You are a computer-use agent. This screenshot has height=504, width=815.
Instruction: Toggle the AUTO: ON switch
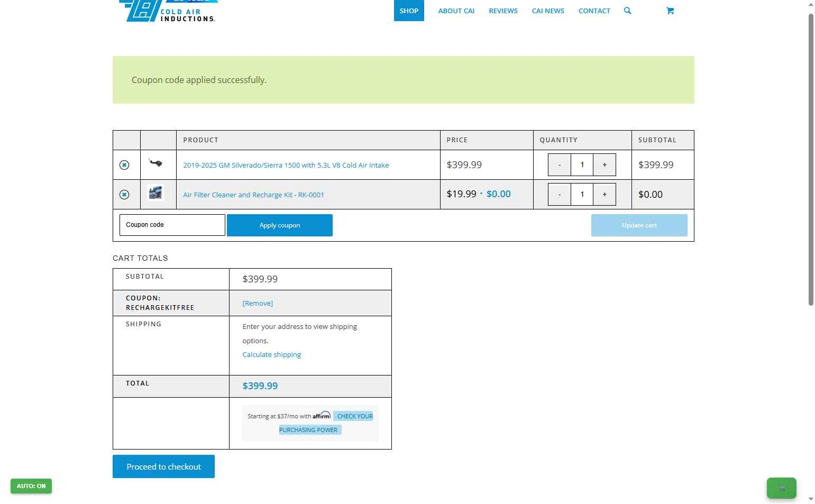[31, 486]
